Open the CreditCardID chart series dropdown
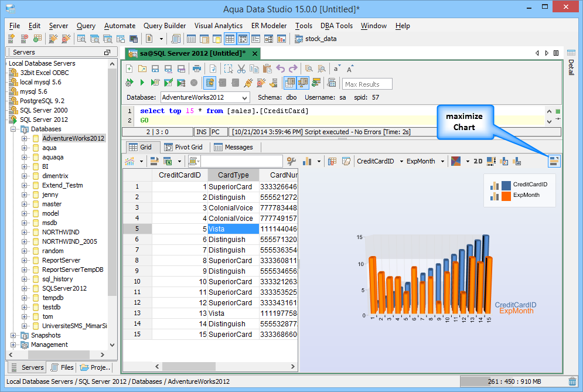 [x=401, y=161]
